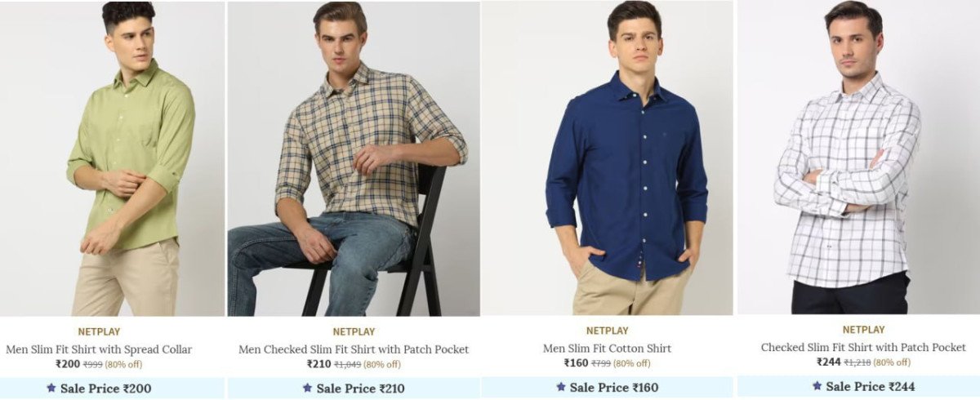Select Men Checked Slim Fit Shirt with Patch Pocket title
This screenshot has height=400, width=980.
coord(354,349)
